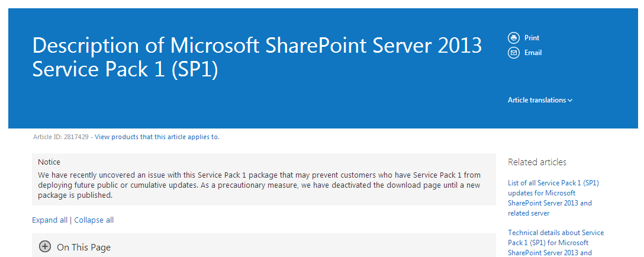Click the Related articles heading
The image size is (644, 257).
point(537,162)
